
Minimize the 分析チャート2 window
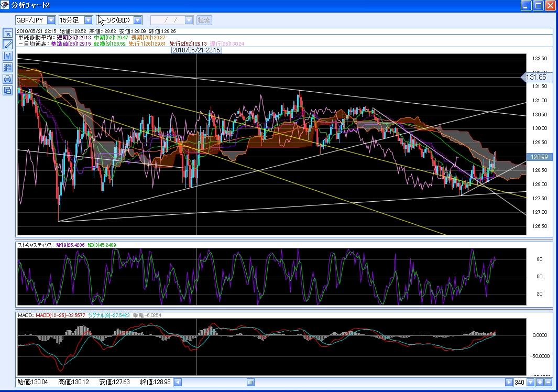tap(527, 5)
